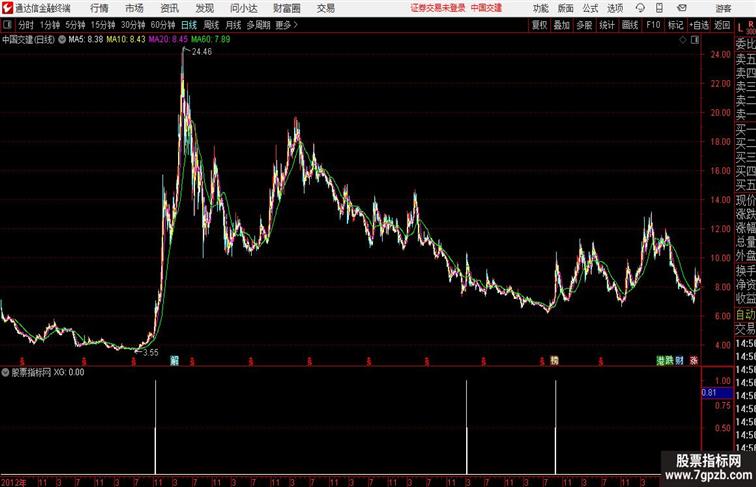Expand the 更多 periods list

(x=286, y=25)
